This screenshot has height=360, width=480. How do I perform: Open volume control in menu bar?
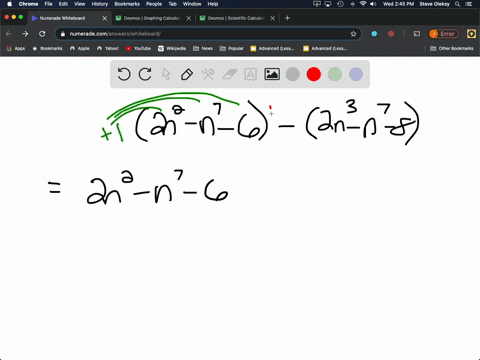coord(373,4)
